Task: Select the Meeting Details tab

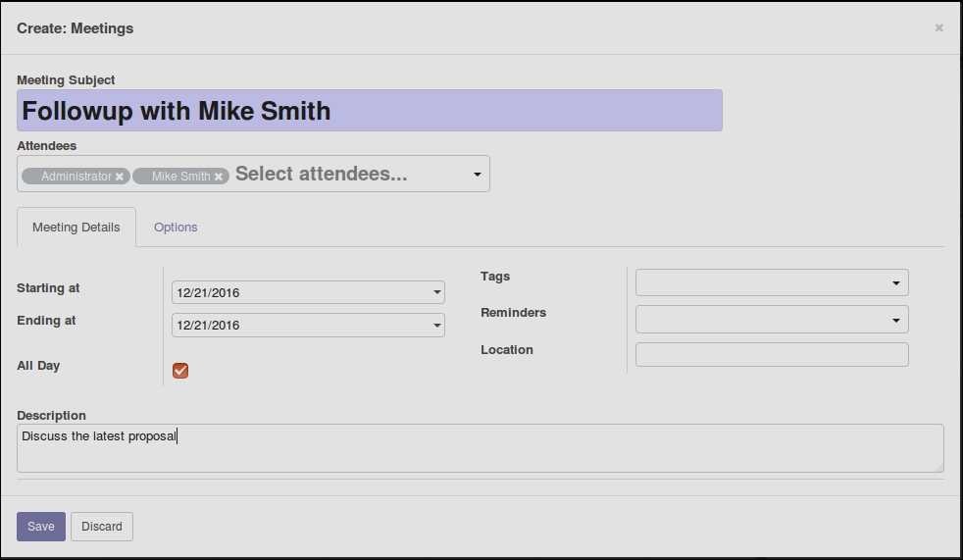Action: click(76, 228)
